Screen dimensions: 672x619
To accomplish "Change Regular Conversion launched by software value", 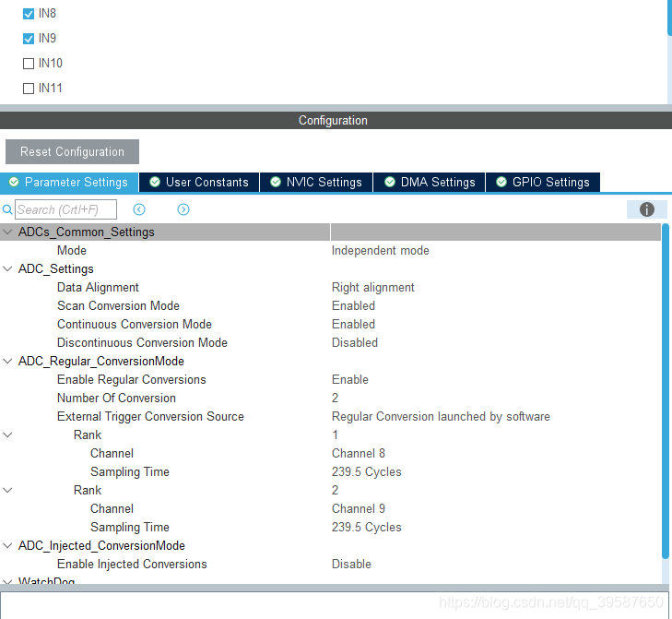I will point(441,417).
